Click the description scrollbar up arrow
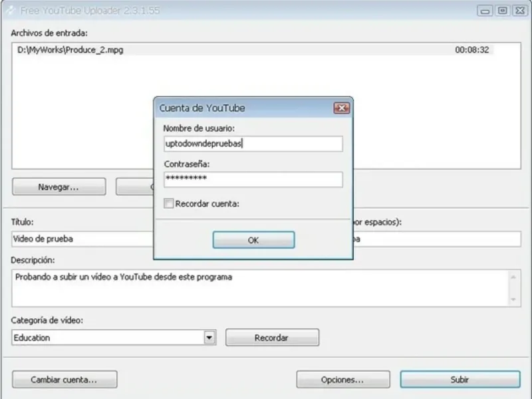This screenshot has width=532, height=399. [x=513, y=277]
